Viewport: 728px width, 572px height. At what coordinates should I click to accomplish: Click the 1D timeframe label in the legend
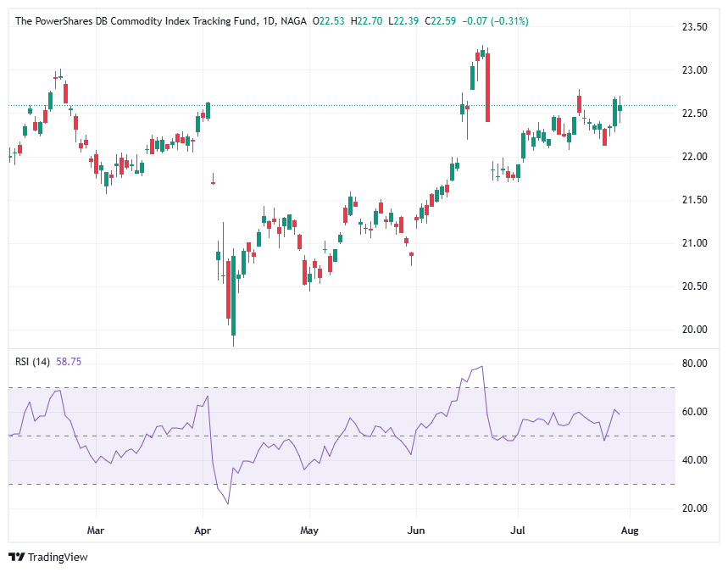(x=267, y=20)
